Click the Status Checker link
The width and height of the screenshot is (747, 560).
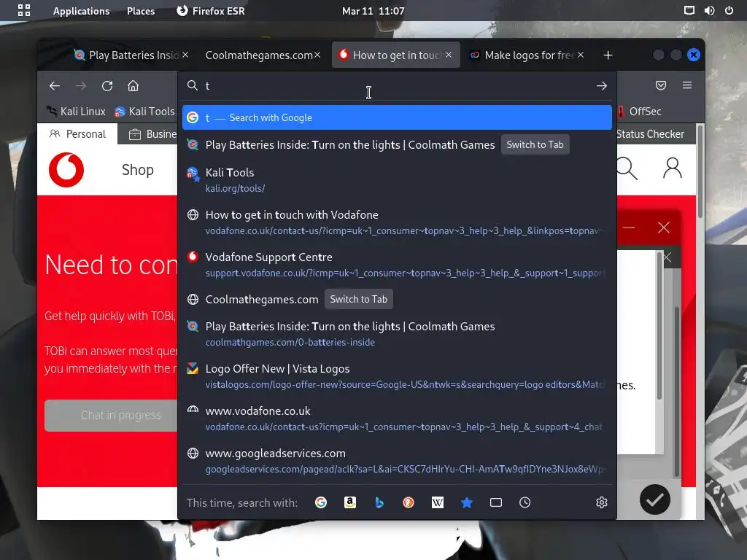[x=650, y=134]
